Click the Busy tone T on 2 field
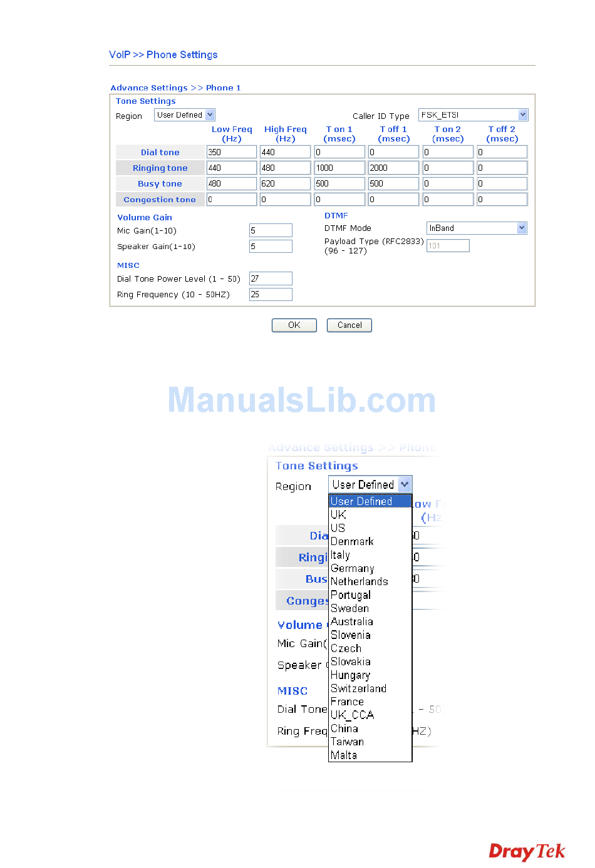595x868 pixels. pos(448,184)
